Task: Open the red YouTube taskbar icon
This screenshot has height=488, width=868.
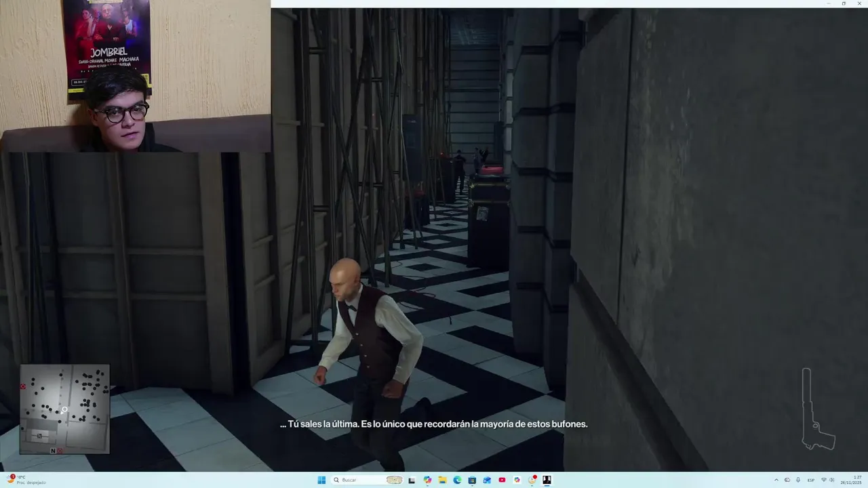Action: [502, 480]
